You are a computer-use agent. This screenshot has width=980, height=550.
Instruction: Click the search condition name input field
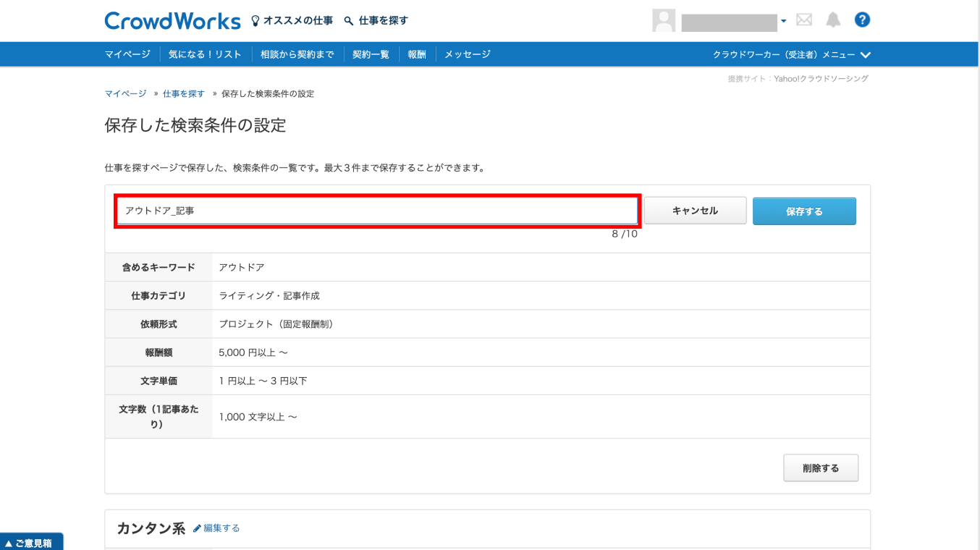tap(377, 211)
